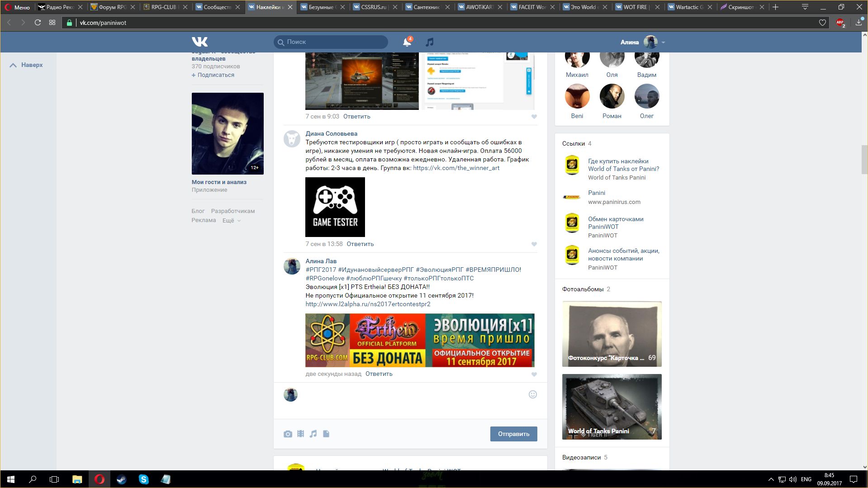Open member Роман's avatar

click(x=612, y=96)
